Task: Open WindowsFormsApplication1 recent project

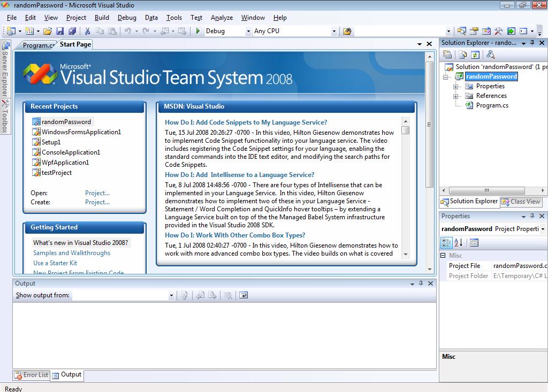Action: click(81, 132)
